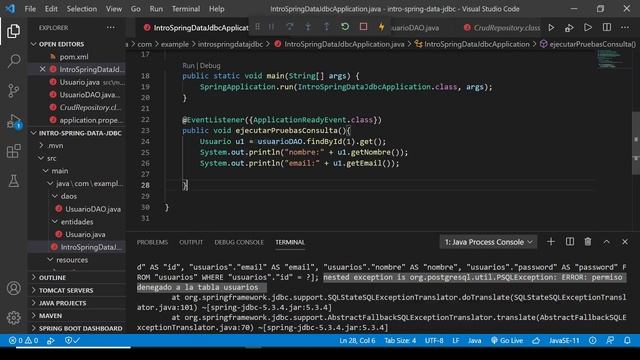Click Go Live in status bar
Image resolution: width=640 pixels, height=360 pixels.
click(507, 340)
